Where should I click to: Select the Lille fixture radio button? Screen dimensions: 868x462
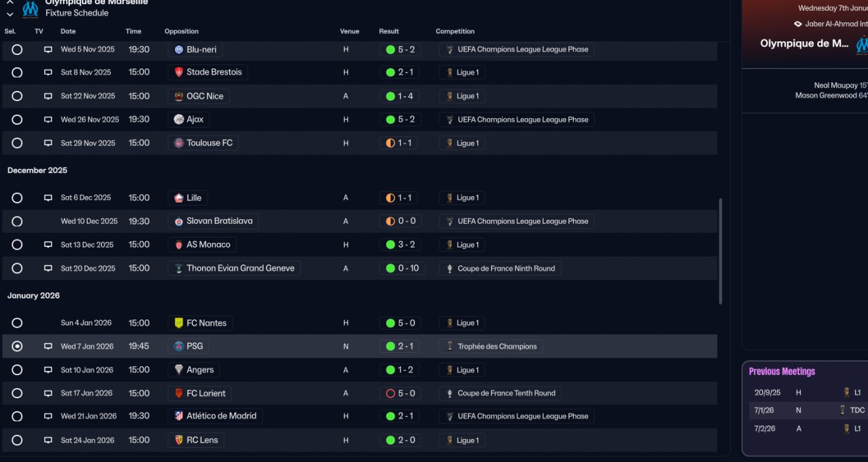coord(17,198)
